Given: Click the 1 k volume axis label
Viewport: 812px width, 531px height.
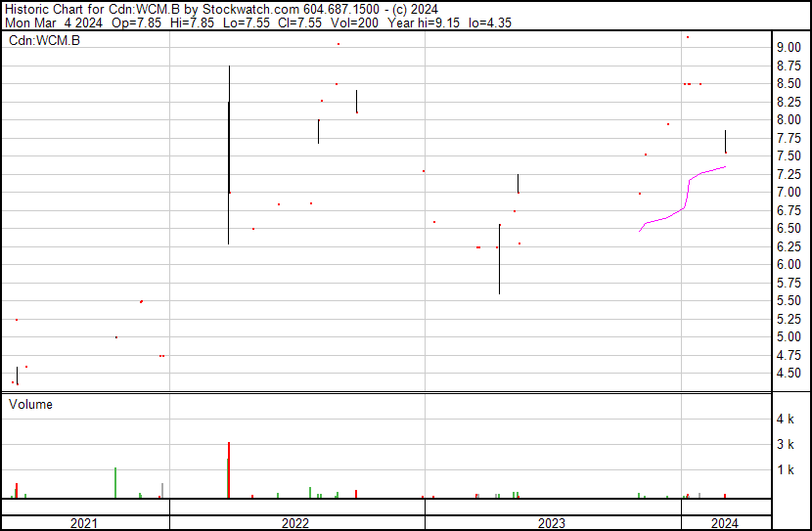Looking at the screenshot, I should (x=785, y=469).
